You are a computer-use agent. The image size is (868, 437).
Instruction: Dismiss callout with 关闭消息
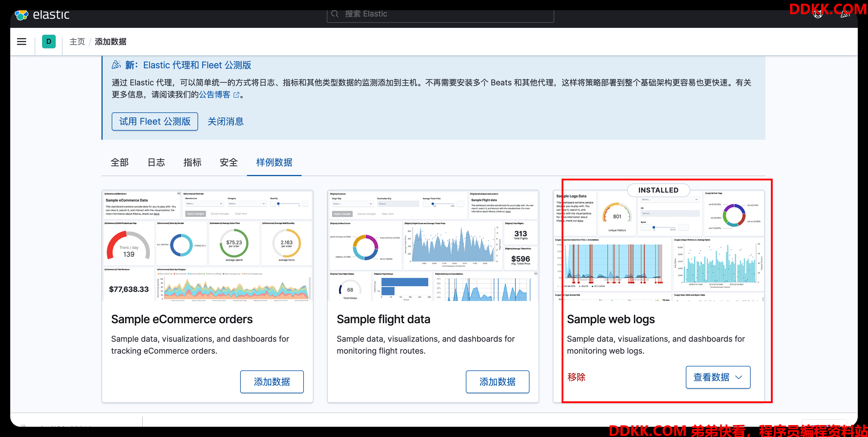pyautogui.click(x=225, y=121)
